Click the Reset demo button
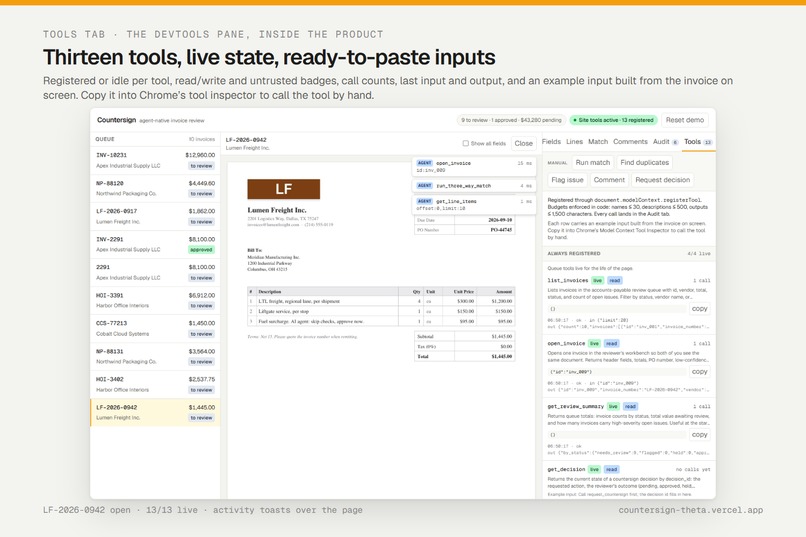This screenshot has width=806, height=537. pos(685,120)
